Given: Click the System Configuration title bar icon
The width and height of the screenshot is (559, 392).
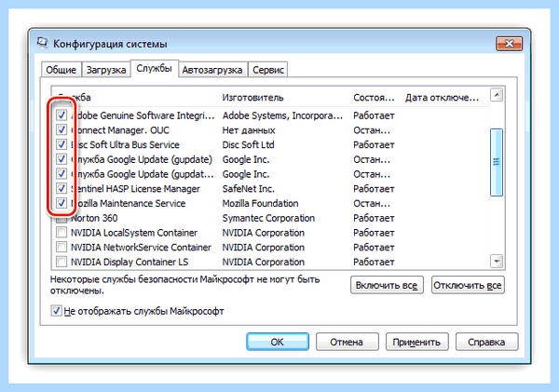Looking at the screenshot, I should coord(43,43).
